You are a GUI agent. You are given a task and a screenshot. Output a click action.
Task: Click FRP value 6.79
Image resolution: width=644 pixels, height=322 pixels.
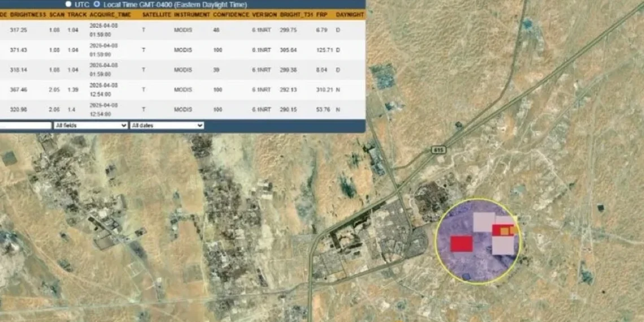click(x=321, y=30)
